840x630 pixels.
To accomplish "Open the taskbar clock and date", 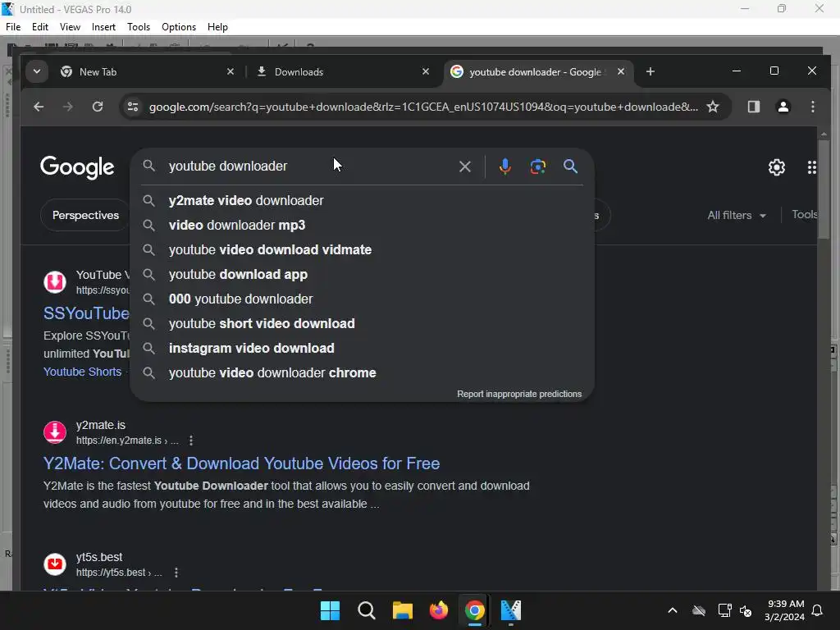I will pyautogui.click(x=785, y=610).
